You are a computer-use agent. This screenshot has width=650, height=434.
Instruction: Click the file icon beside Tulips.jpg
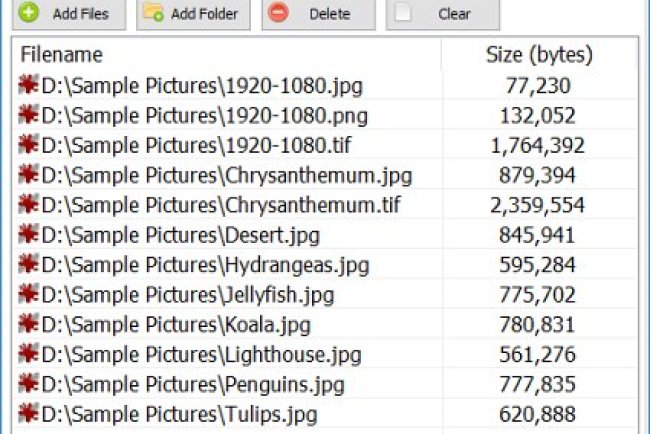click(28, 413)
